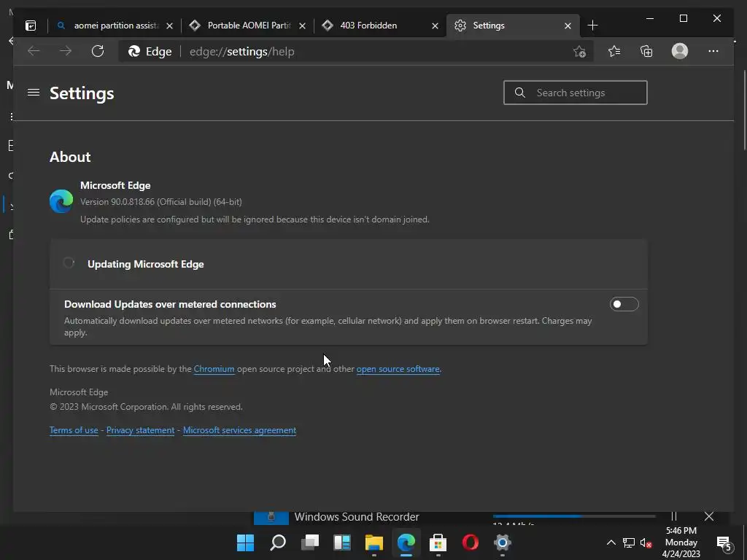This screenshot has height=560, width=747.
Task: Close the Portable AOMEI Partition tab
Action: point(302,26)
